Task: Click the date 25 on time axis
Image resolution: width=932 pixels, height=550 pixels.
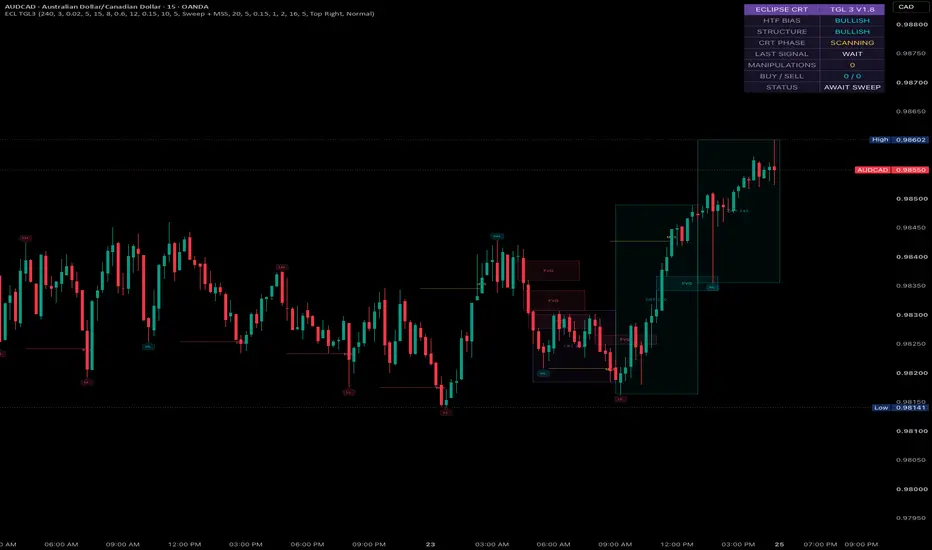Action: 779,544
